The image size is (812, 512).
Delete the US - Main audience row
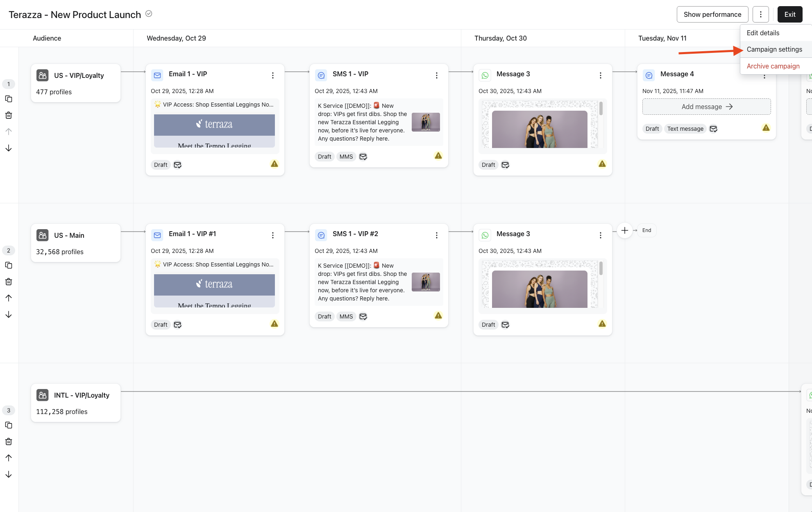coord(9,282)
